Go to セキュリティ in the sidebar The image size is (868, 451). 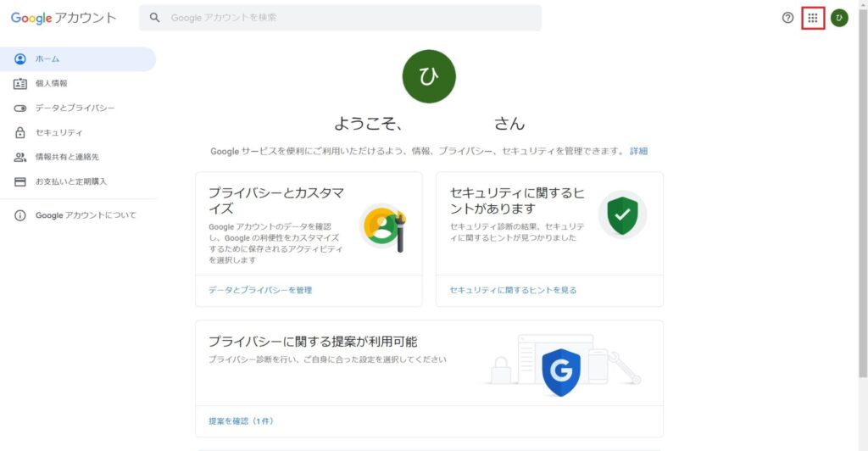tap(58, 132)
